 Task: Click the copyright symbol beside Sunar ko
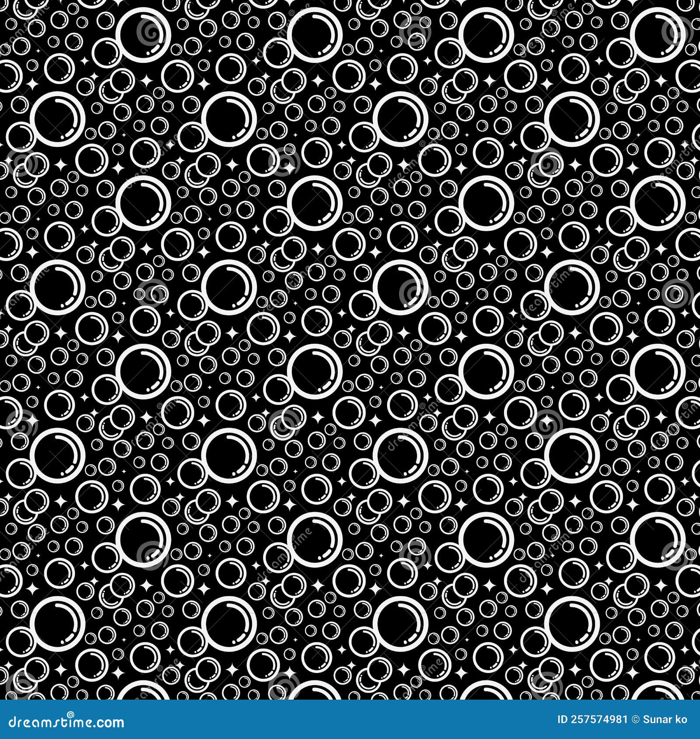coord(635,719)
